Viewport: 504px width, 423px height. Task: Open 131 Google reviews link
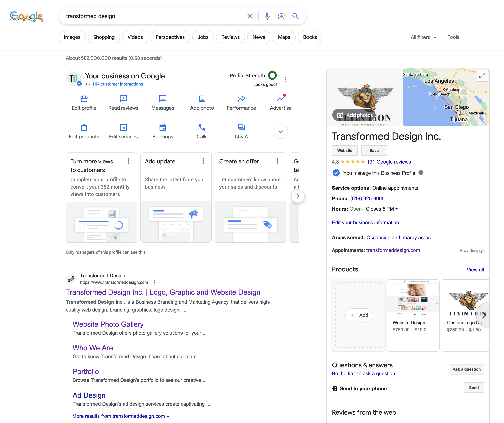(389, 162)
